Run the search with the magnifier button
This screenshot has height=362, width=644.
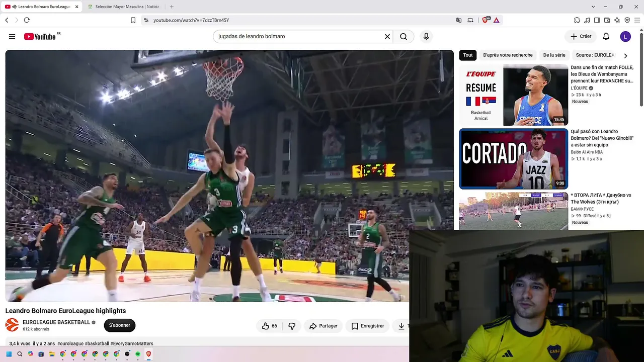(x=404, y=37)
